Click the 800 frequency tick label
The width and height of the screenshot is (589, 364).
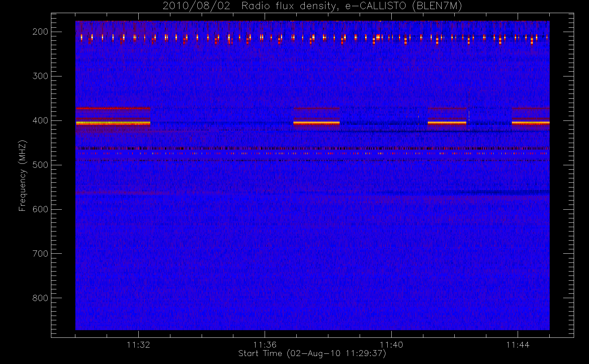pos(40,298)
